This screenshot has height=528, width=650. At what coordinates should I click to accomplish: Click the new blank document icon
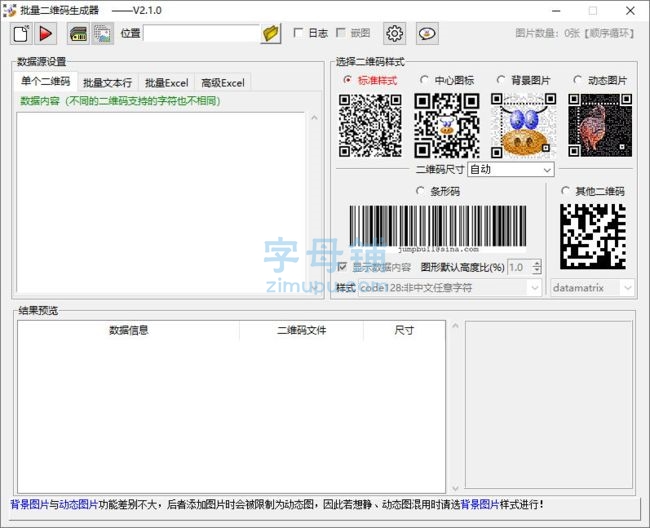[x=21, y=33]
